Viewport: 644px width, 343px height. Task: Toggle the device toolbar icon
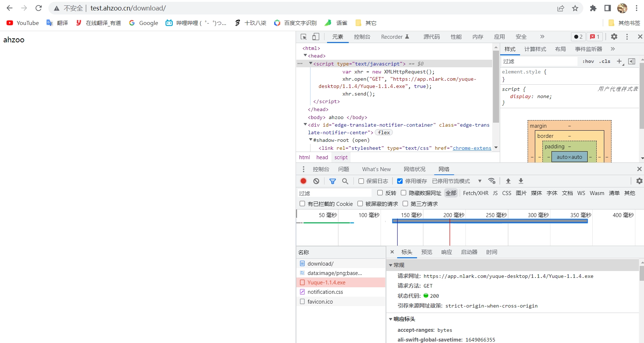[316, 37]
